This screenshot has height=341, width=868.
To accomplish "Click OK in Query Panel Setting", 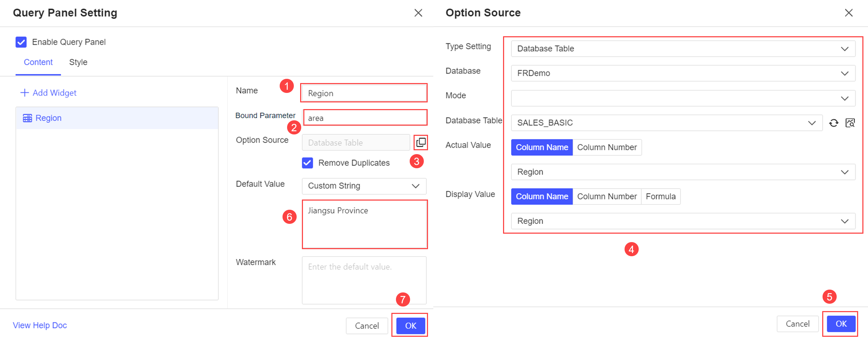I will (410, 326).
